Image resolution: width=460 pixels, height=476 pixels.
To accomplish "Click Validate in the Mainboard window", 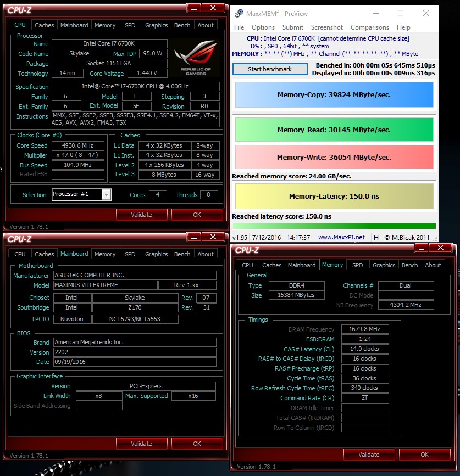I will [141, 444].
